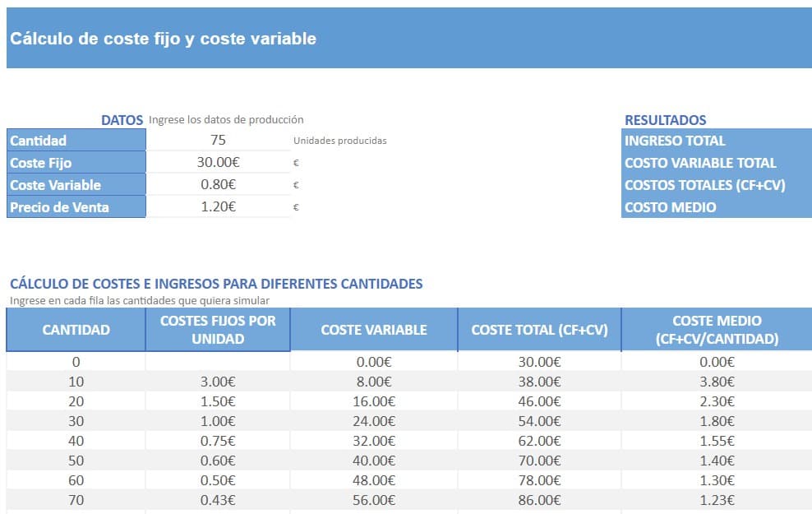Image resolution: width=812 pixels, height=514 pixels.
Task: Select quantity cell 30
Action: [76, 421]
